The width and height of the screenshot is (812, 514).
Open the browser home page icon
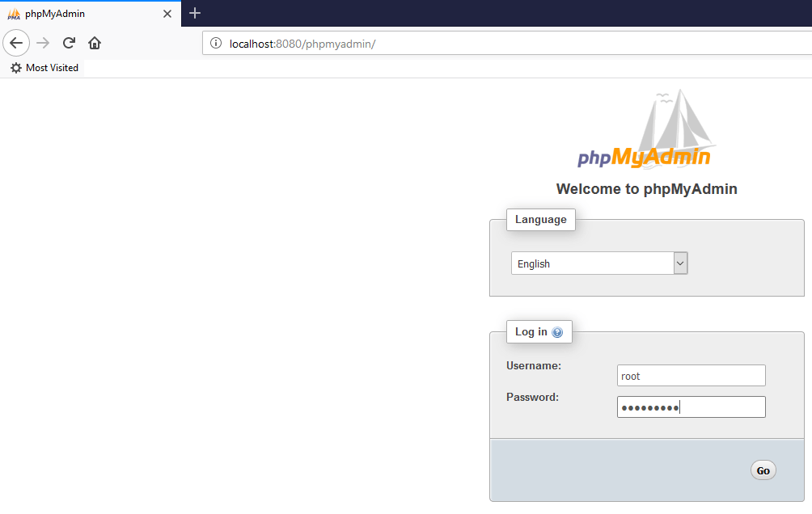pos(95,43)
